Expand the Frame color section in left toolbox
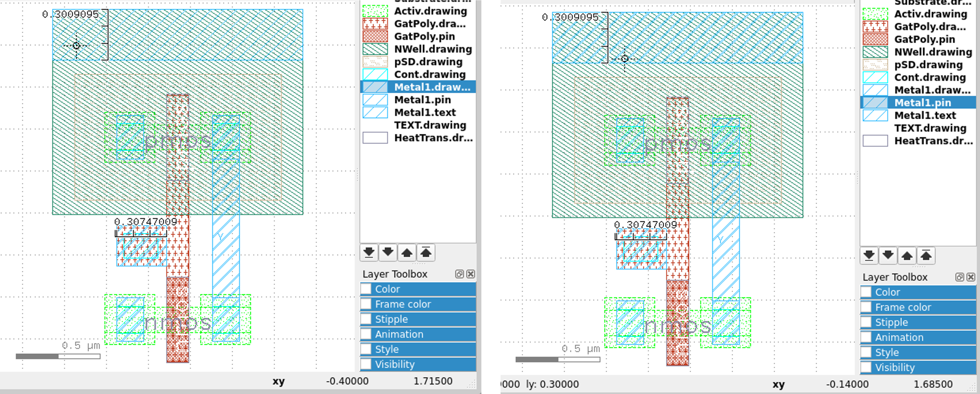Image resolution: width=980 pixels, height=394 pixels. (403, 304)
